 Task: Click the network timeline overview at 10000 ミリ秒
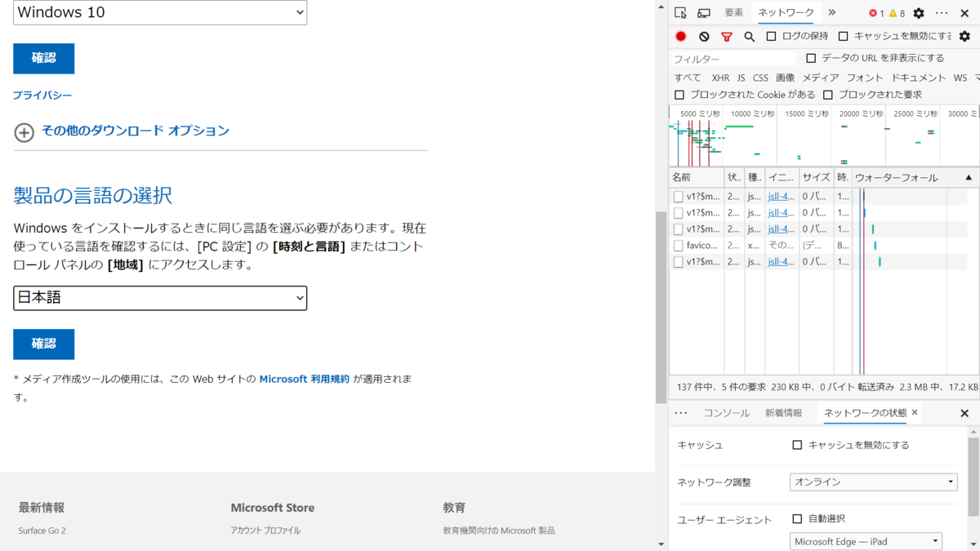[751, 113]
